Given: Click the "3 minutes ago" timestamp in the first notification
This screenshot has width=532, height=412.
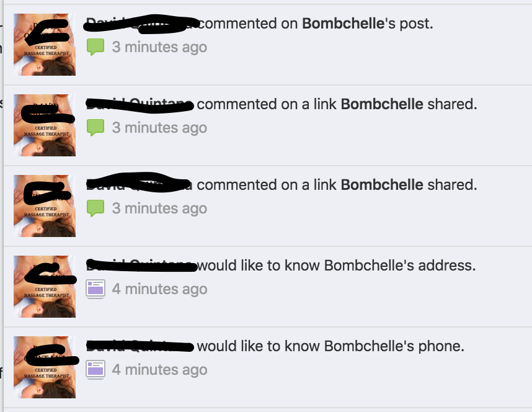Looking at the screenshot, I should coord(159,47).
